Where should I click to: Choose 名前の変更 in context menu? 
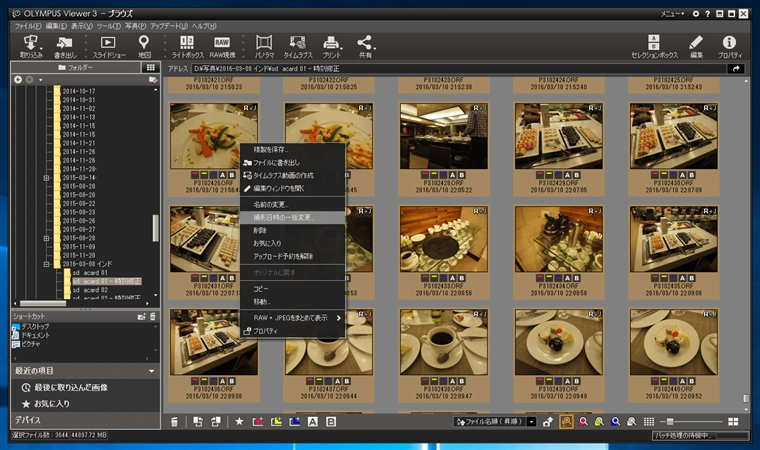[293, 205]
